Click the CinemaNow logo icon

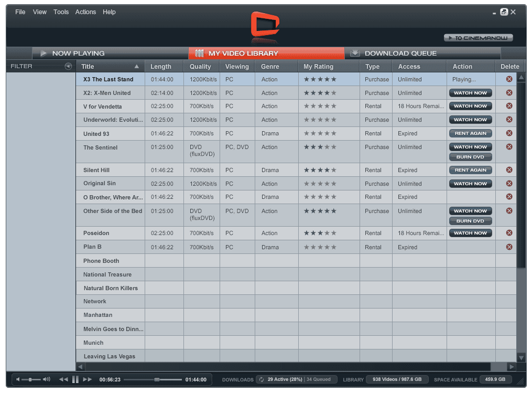click(265, 24)
